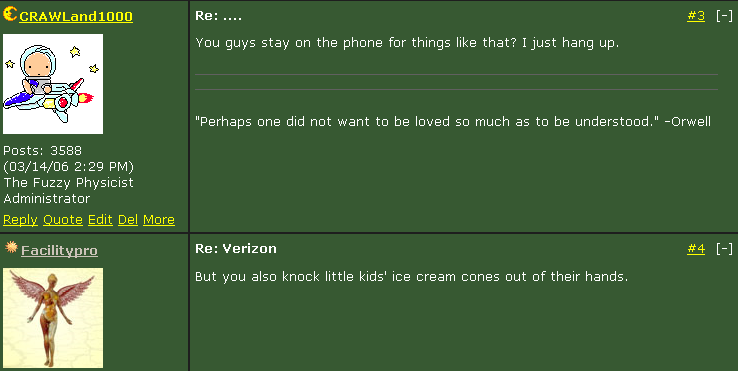Reply to CRAWLand1000's post
738x371 pixels.
point(20,220)
